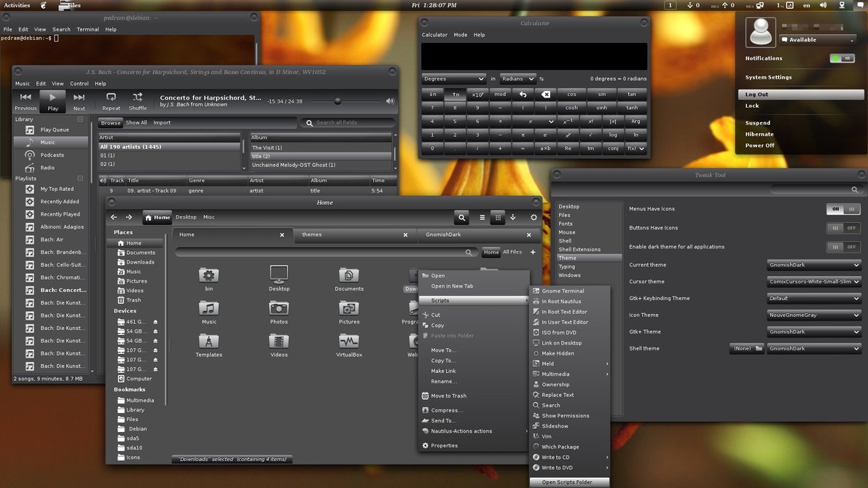Click the Import button in music player
868x488 pixels.
pos(162,123)
